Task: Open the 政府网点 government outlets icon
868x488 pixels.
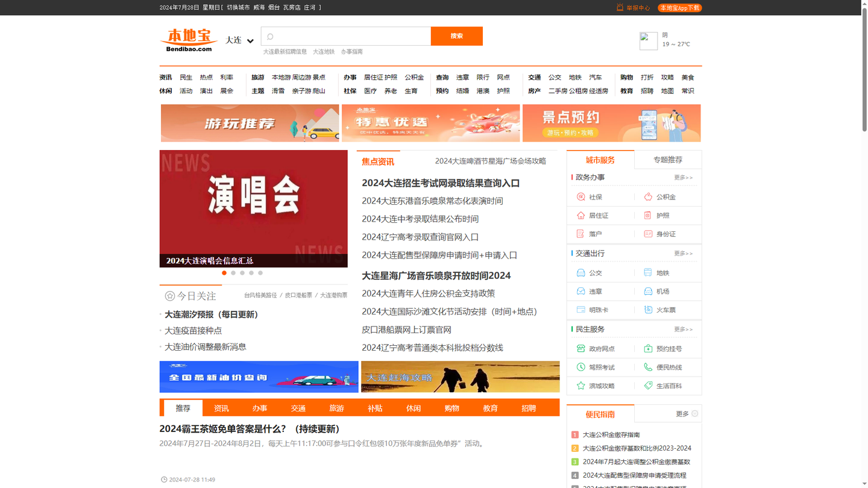Action: tap(581, 349)
